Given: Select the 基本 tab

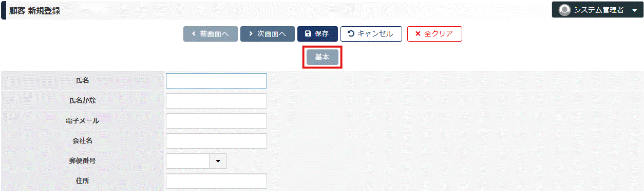Looking at the screenshot, I should (x=322, y=57).
